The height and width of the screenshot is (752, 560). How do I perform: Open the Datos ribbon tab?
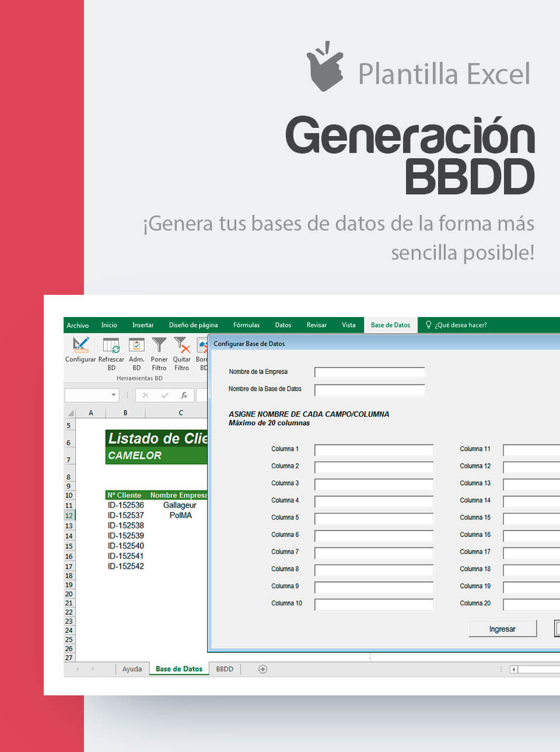[283, 325]
